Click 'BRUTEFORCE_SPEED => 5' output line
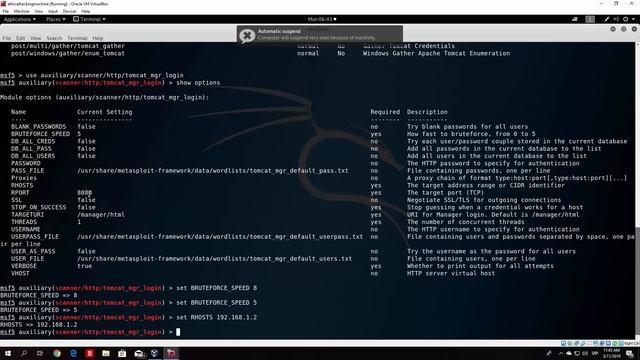 (x=38, y=310)
